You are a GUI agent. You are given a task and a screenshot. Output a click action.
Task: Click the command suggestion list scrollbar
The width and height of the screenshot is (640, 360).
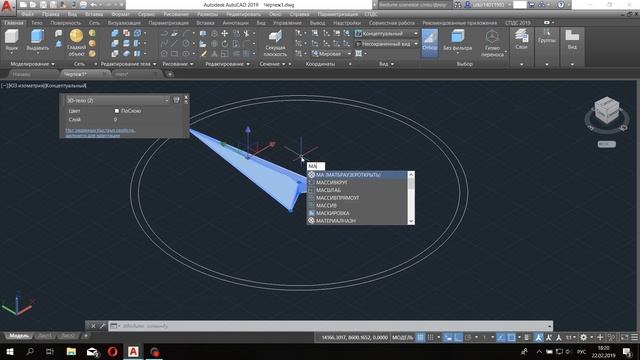(411, 198)
